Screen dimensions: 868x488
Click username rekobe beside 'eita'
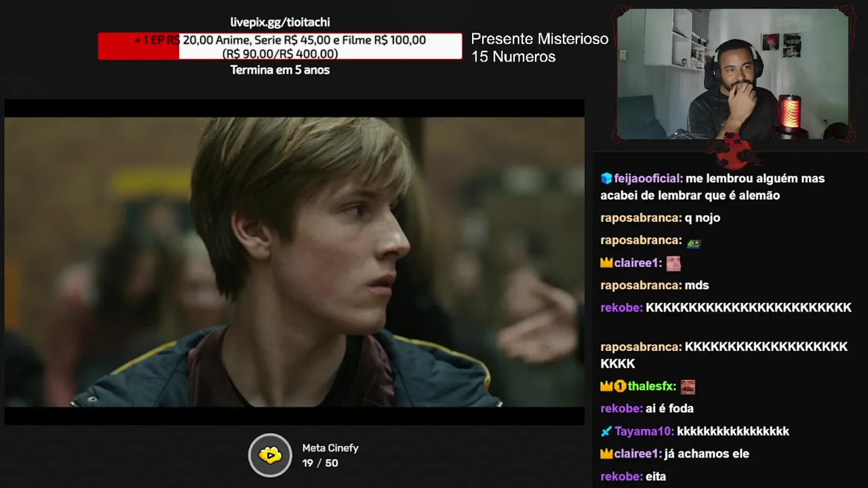[621, 476]
